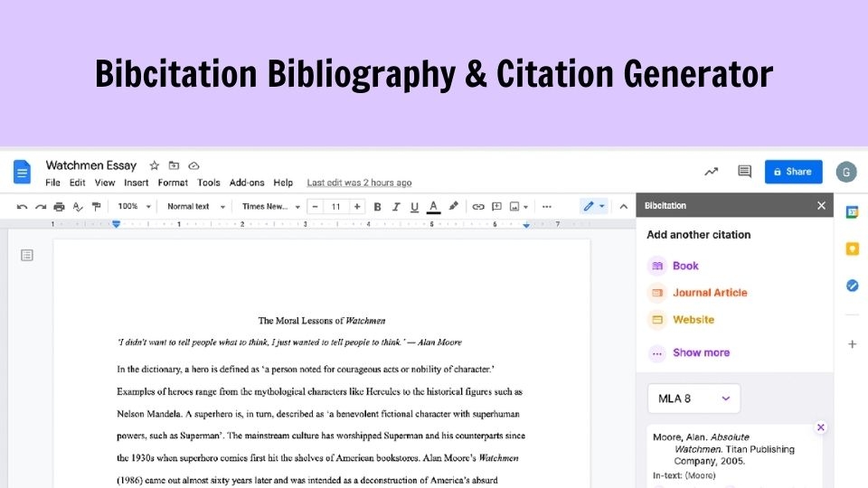Select the paint format tool
The height and width of the screenshot is (488, 868).
coord(97,206)
